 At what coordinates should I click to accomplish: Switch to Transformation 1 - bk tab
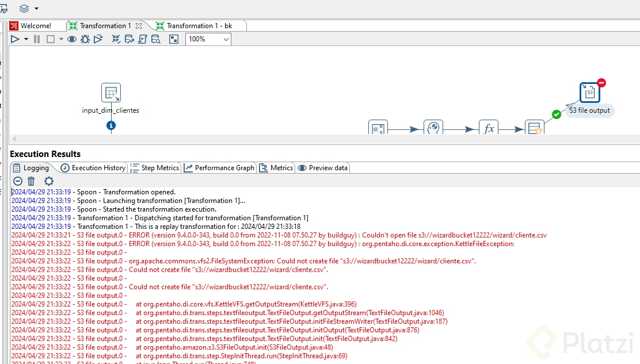pos(200,26)
